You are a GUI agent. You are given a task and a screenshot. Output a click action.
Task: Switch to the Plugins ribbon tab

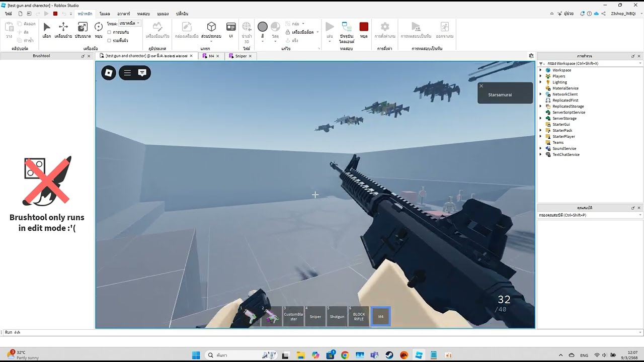(x=182, y=14)
